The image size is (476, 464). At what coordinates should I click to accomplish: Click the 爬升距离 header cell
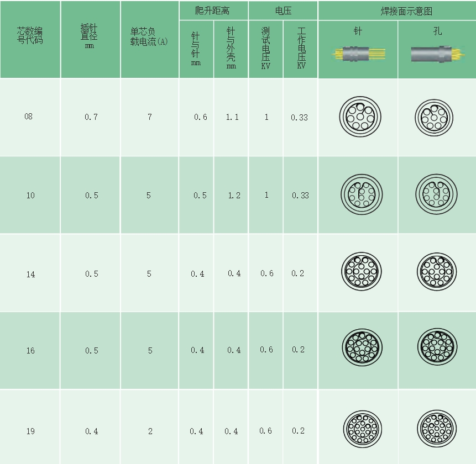click(213, 11)
